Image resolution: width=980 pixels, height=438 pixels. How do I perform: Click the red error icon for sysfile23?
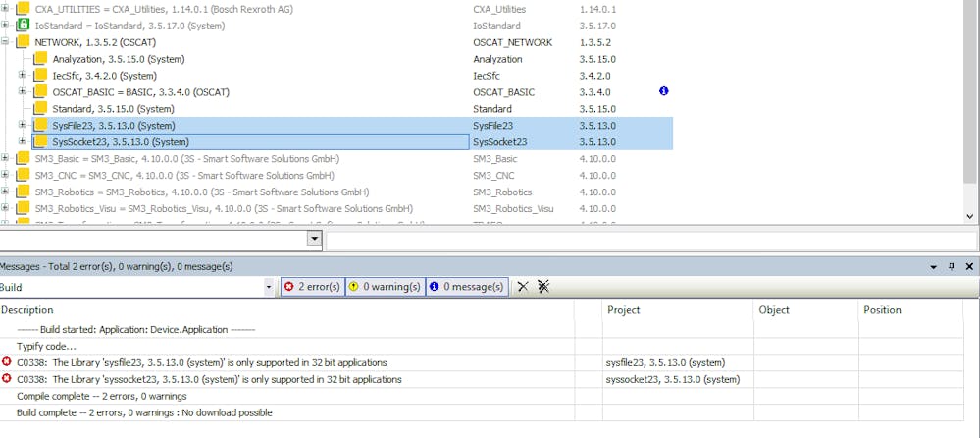click(x=7, y=362)
